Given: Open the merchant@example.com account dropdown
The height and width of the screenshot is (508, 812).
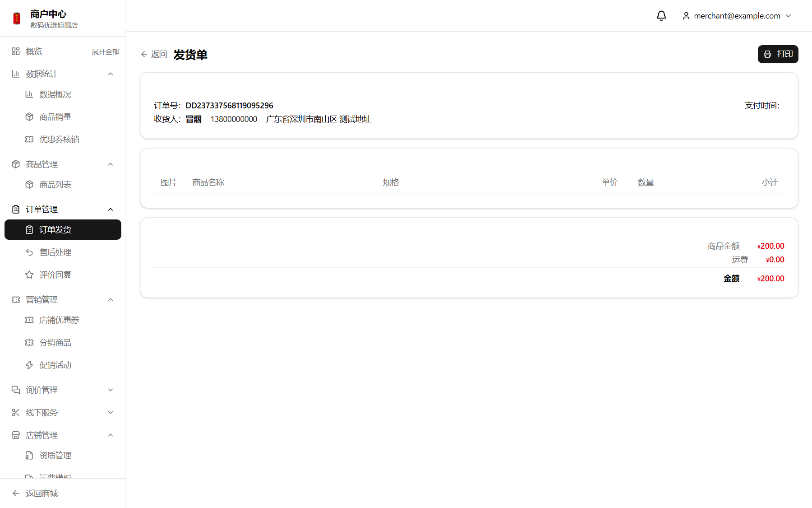Looking at the screenshot, I should tap(737, 16).
